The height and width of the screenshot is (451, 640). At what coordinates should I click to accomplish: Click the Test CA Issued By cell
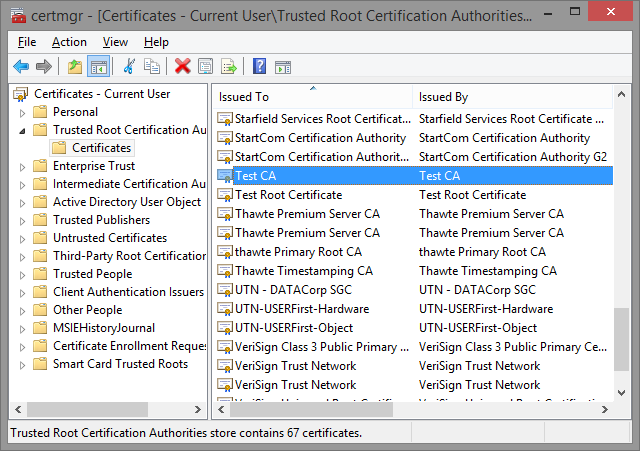pos(440,176)
